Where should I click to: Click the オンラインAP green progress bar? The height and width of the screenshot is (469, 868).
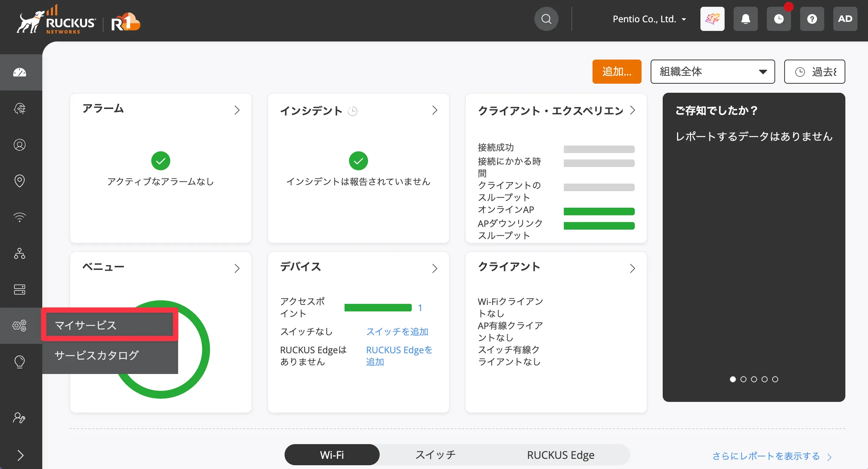tap(599, 212)
